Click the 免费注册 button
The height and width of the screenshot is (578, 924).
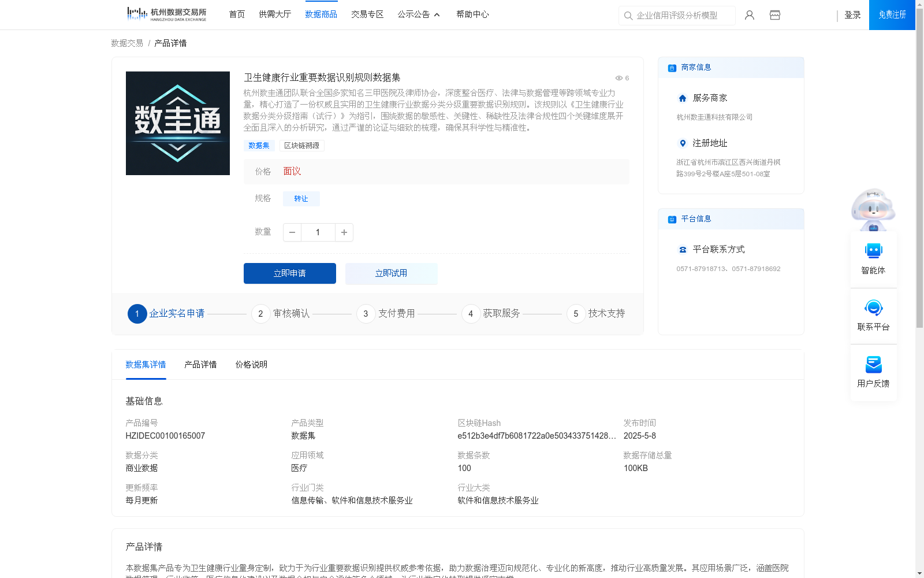click(x=892, y=15)
